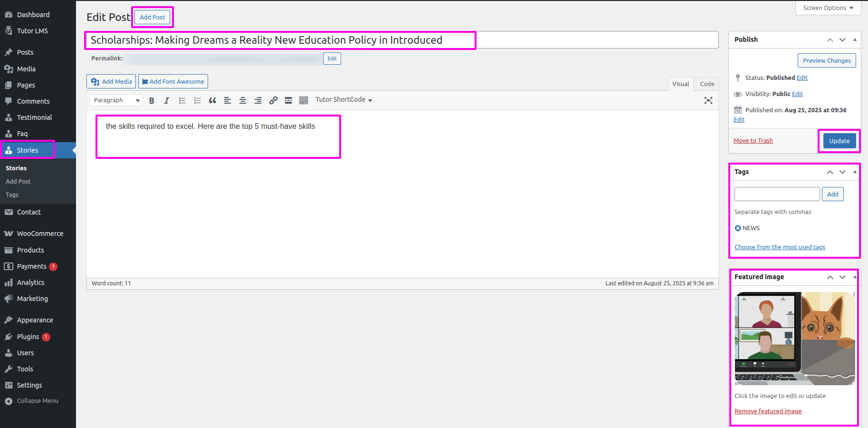
Task: Insert a blockquote
Action: (x=212, y=100)
